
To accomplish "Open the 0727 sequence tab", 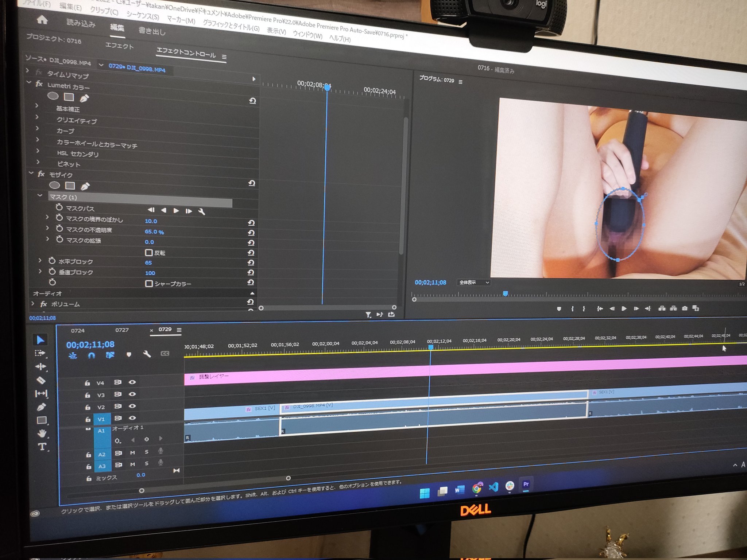I will click(122, 330).
